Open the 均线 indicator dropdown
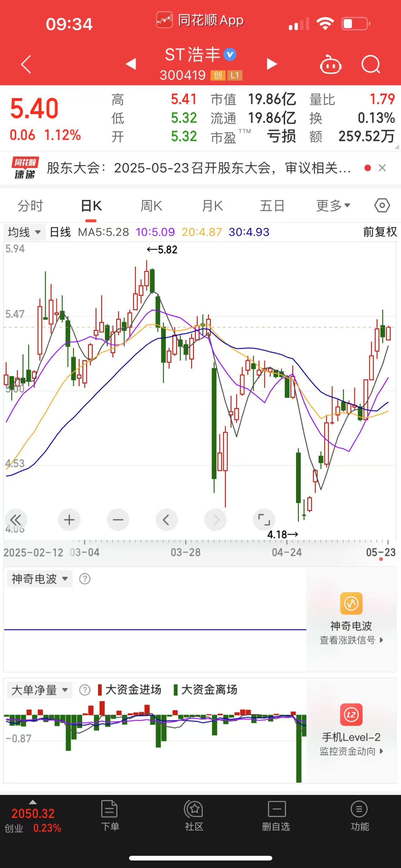The width and height of the screenshot is (401, 868). [x=24, y=232]
